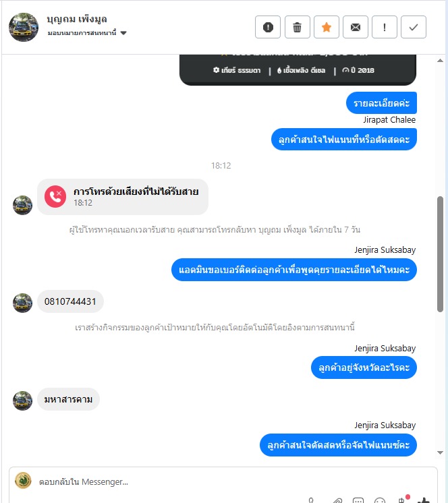Toggle the orange star follow-up marker
Image resolution: width=448 pixels, height=503 pixels.
327,27
